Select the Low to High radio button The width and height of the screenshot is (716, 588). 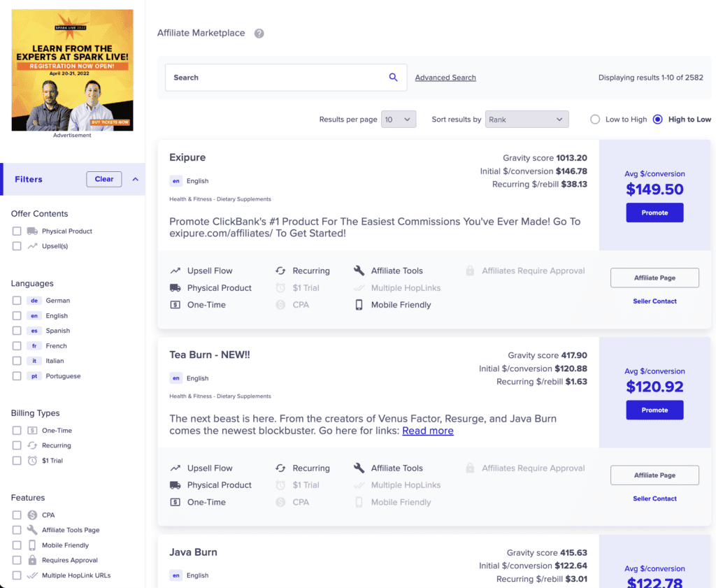point(594,119)
